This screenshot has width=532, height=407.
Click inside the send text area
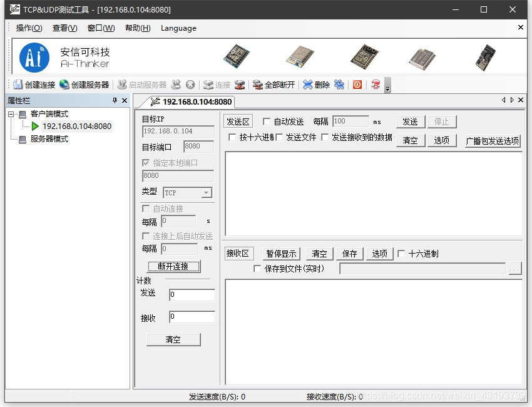(x=373, y=193)
